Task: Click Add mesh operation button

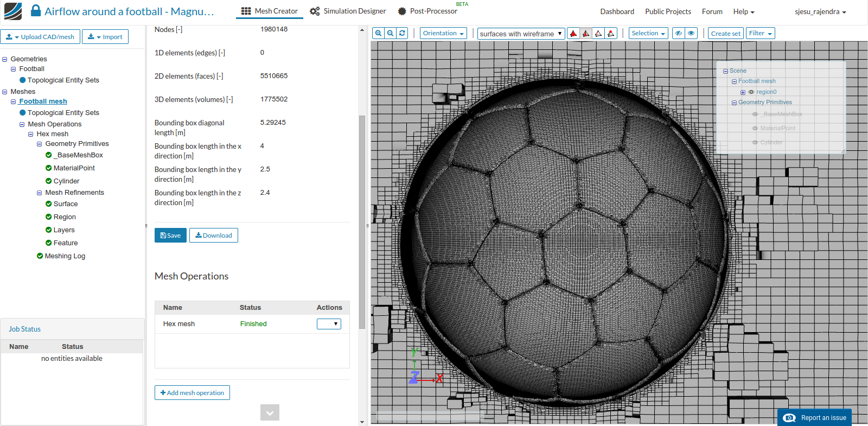Action: [192, 393]
